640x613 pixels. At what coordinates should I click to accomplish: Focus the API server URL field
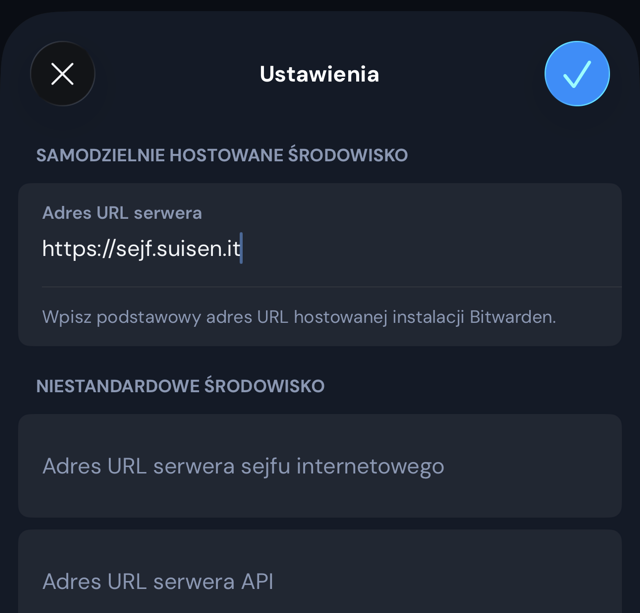click(x=320, y=581)
